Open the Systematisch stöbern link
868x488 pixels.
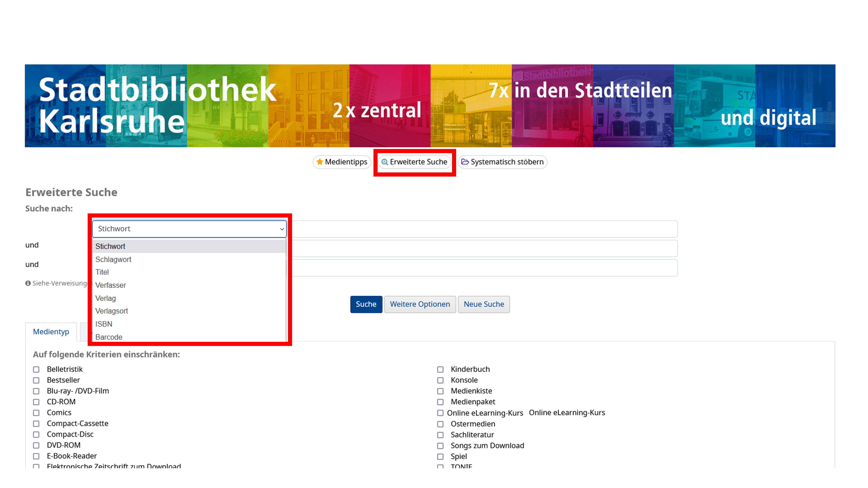coord(502,162)
